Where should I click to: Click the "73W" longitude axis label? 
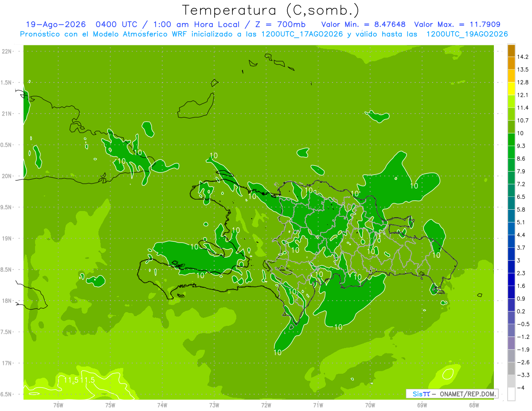[x=214, y=405]
